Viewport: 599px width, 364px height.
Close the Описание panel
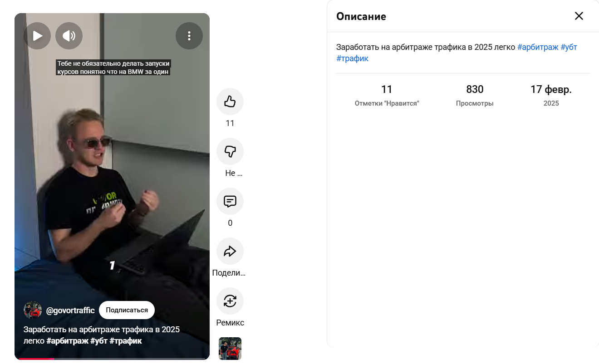579,16
